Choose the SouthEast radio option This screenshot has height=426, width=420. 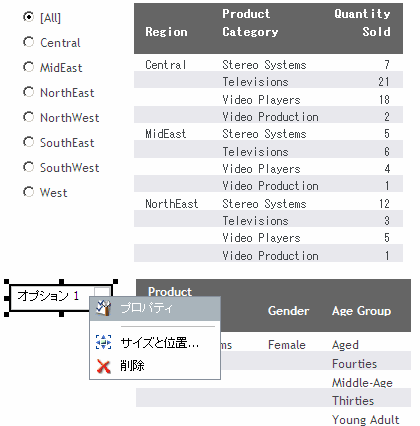coord(29,142)
